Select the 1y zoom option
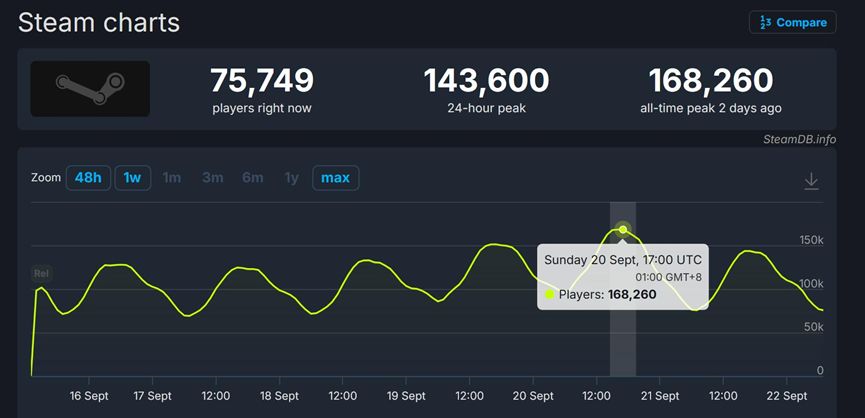The height and width of the screenshot is (418, 865). point(291,178)
